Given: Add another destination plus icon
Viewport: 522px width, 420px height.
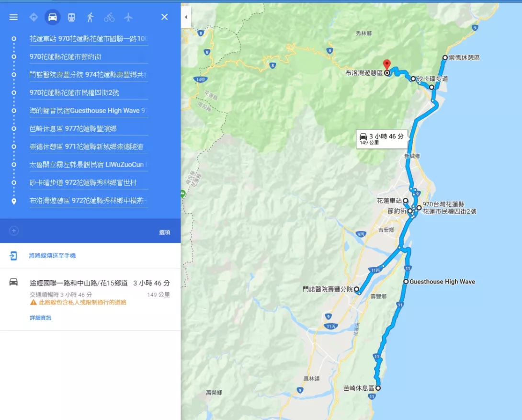Looking at the screenshot, I should [14, 231].
